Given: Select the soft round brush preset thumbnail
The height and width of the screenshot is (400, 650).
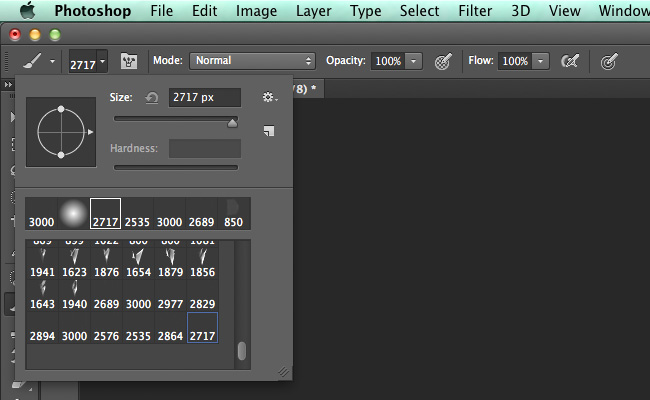Looking at the screenshot, I should point(73,213).
